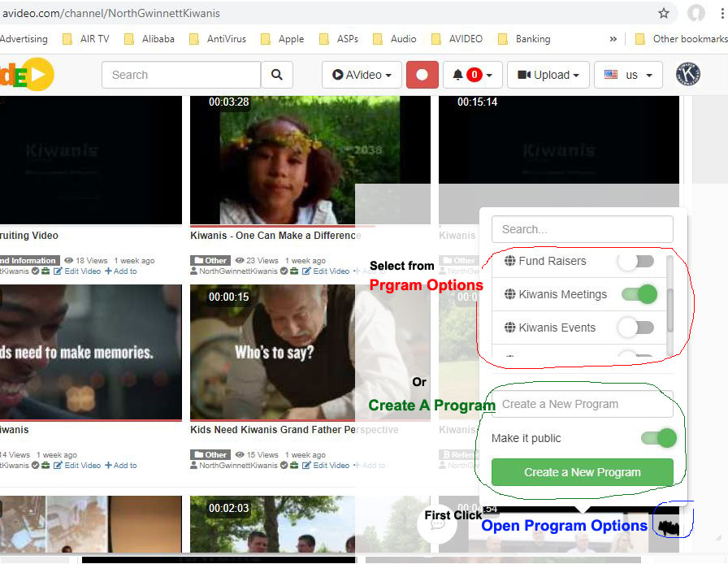This screenshot has height=564, width=728.
Task: Click the Kiwanis channel avatar icon
Action: coord(688,74)
